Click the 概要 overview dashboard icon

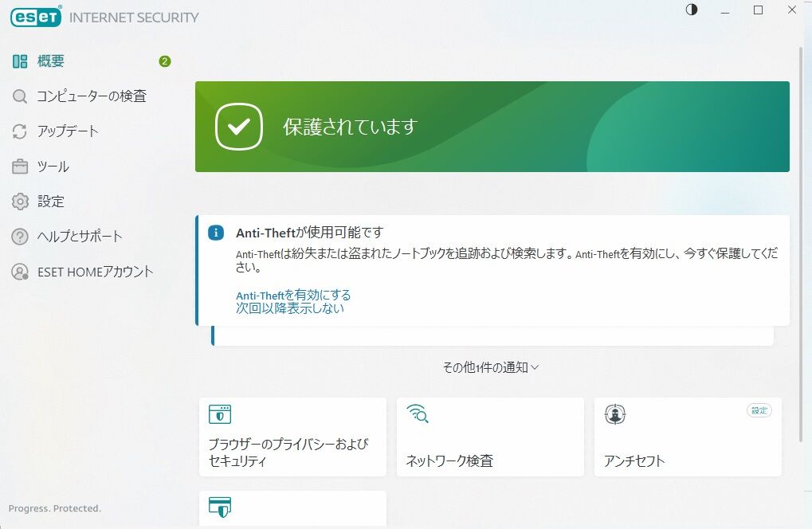(20, 61)
